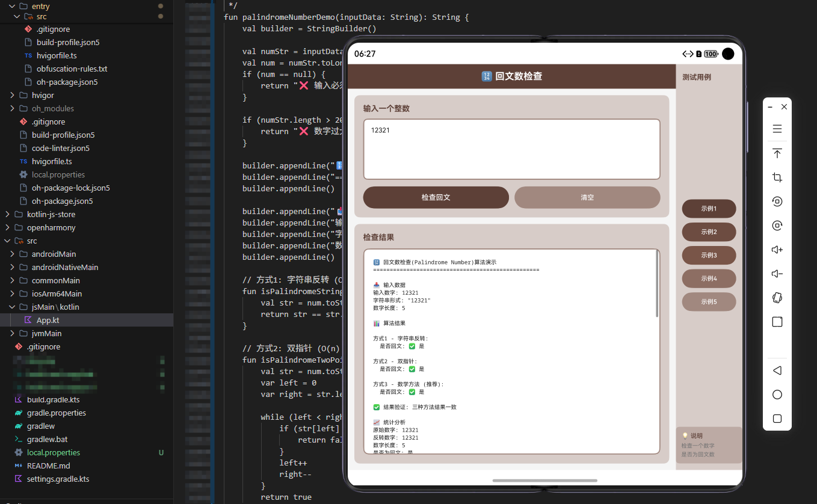Click file icon of oh-package-lock.json5
Viewport: 817px width, 504px height.
(x=23, y=188)
